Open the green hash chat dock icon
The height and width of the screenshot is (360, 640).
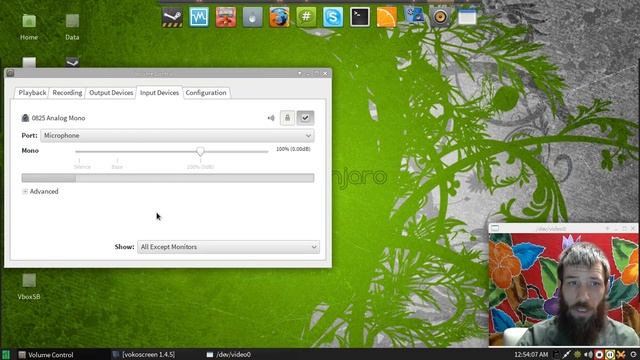pyautogui.click(x=306, y=17)
